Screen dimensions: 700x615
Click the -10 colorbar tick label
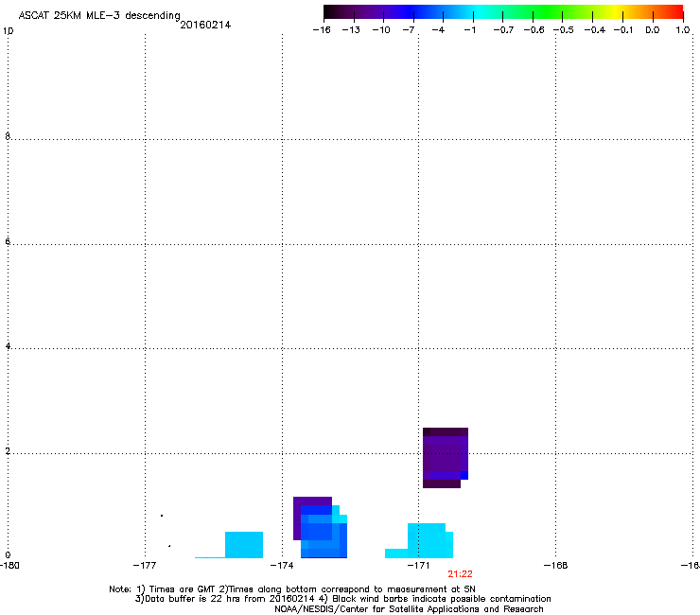pos(381,30)
